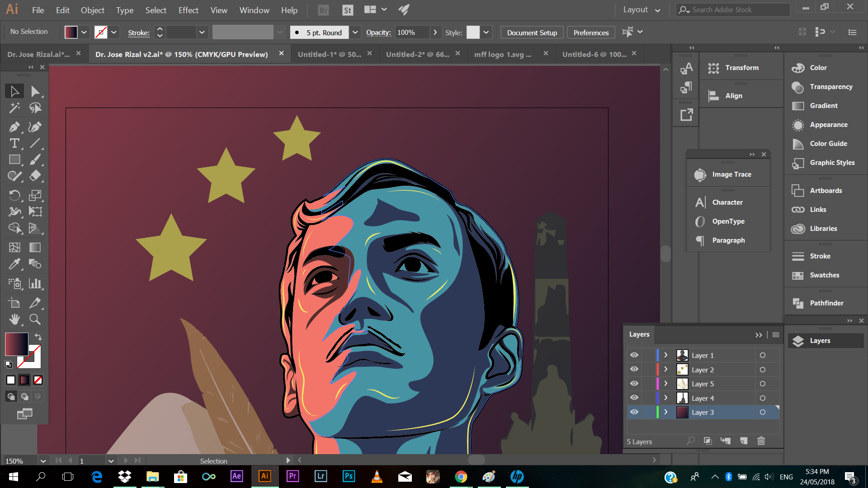Click the Opacity label link

[378, 33]
